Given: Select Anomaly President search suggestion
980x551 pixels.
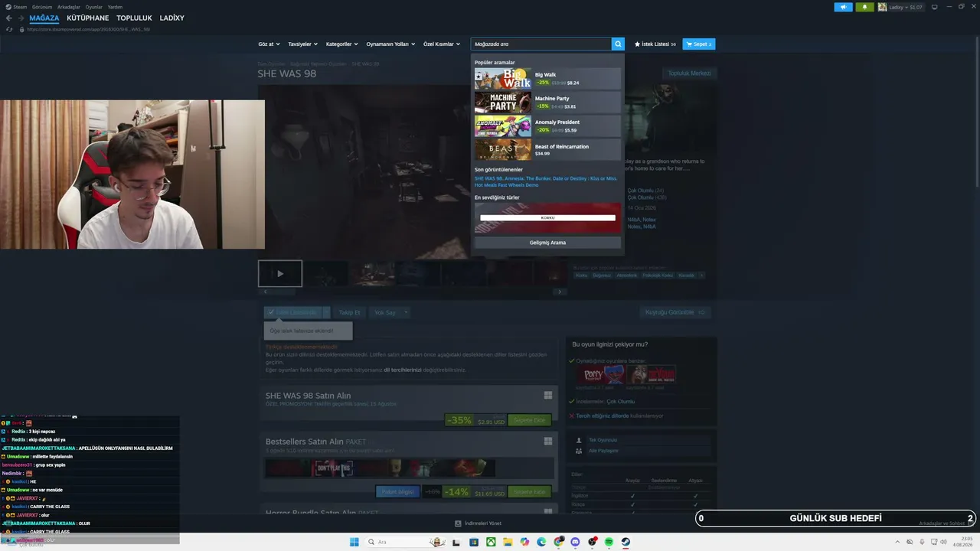Looking at the screenshot, I should point(547,126).
